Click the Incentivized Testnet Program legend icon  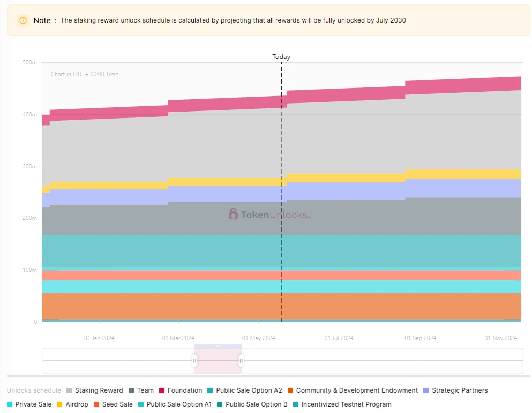point(296,404)
